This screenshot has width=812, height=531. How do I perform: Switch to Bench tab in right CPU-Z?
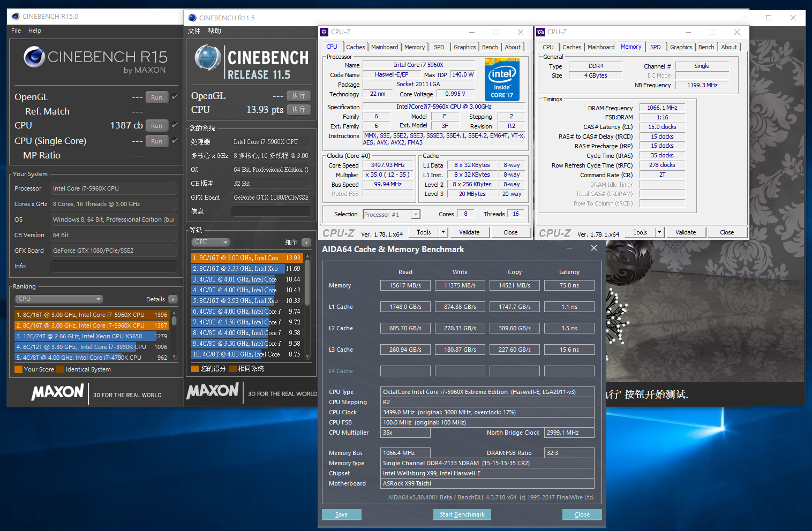tap(706, 47)
